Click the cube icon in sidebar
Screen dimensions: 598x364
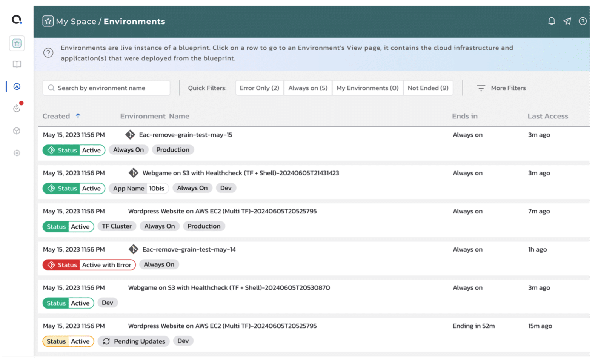tap(17, 131)
